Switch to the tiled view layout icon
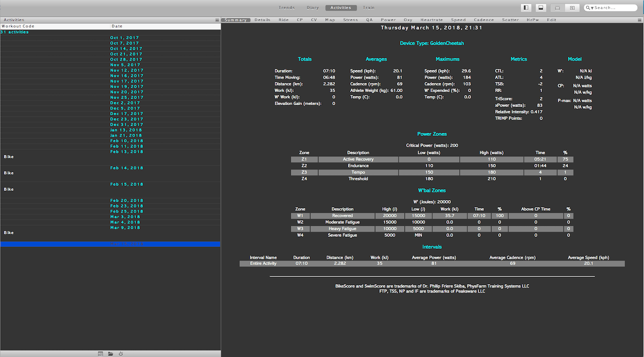Image resolution: width=644 pixels, height=357 pixels. [x=572, y=8]
